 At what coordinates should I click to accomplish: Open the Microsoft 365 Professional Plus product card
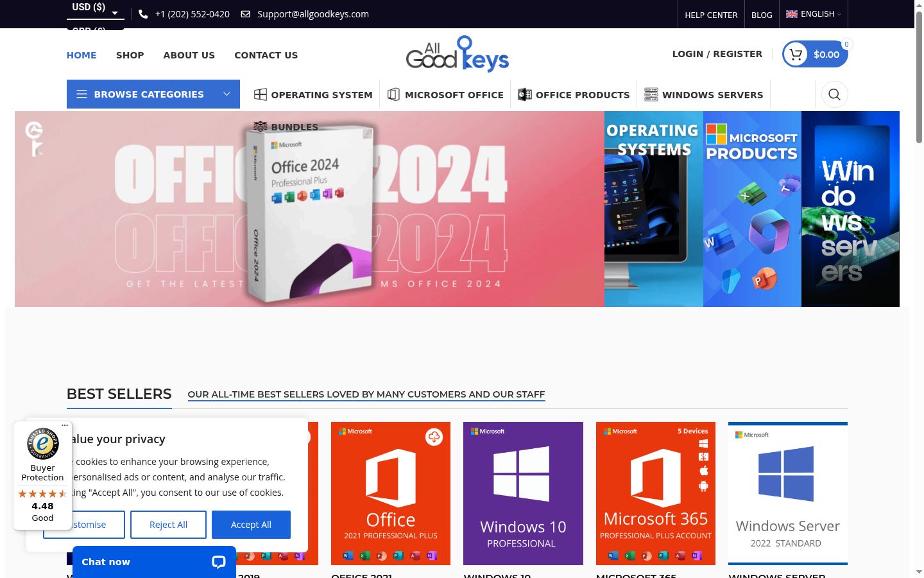point(656,493)
